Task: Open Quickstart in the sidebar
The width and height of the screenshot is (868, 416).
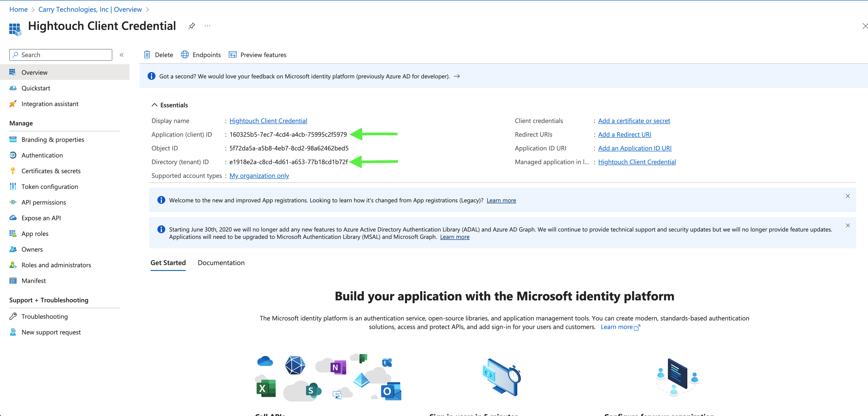Action: (x=65, y=88)
